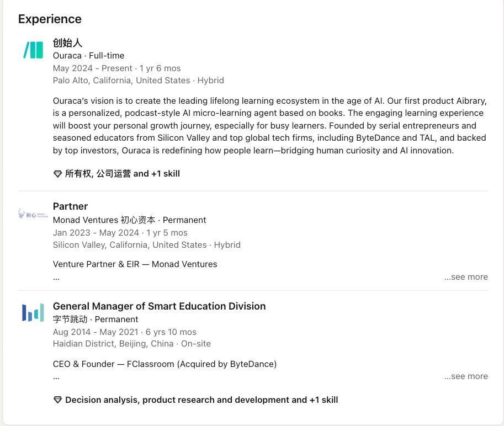Click the Experience section heading
Image resolution: width=504 pixels, height=426 pixels.
tap(50, 19)
